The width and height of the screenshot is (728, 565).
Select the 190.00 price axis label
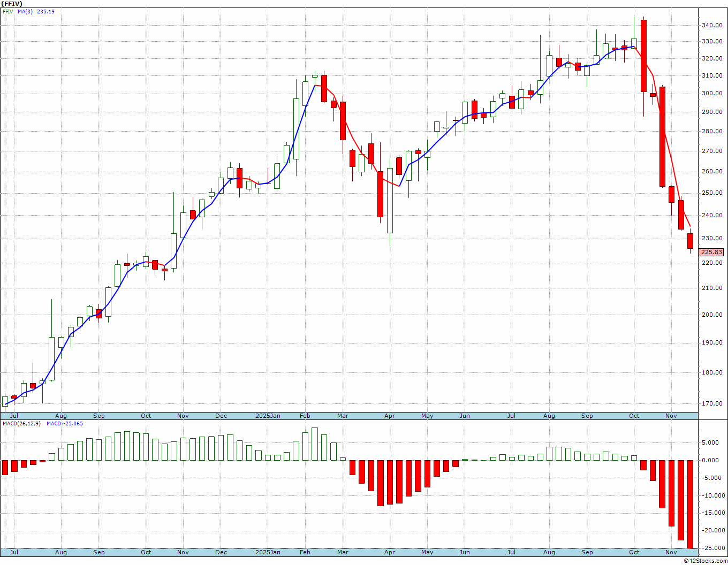point(711,342)
